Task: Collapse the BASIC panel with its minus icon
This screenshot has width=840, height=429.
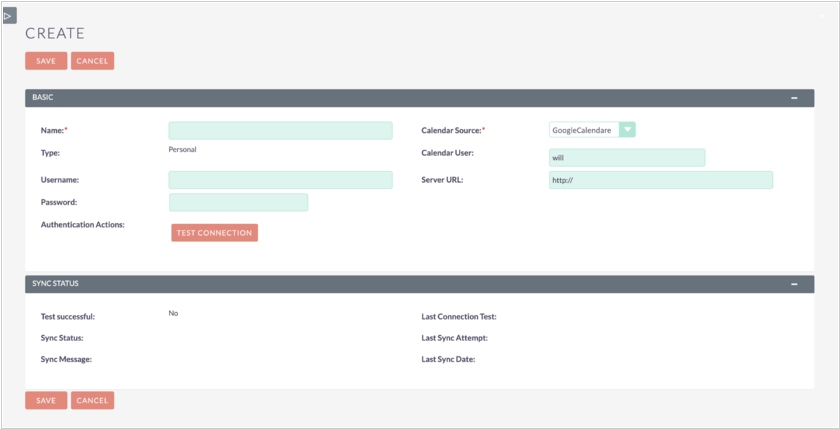Action: tap(794, 98)
